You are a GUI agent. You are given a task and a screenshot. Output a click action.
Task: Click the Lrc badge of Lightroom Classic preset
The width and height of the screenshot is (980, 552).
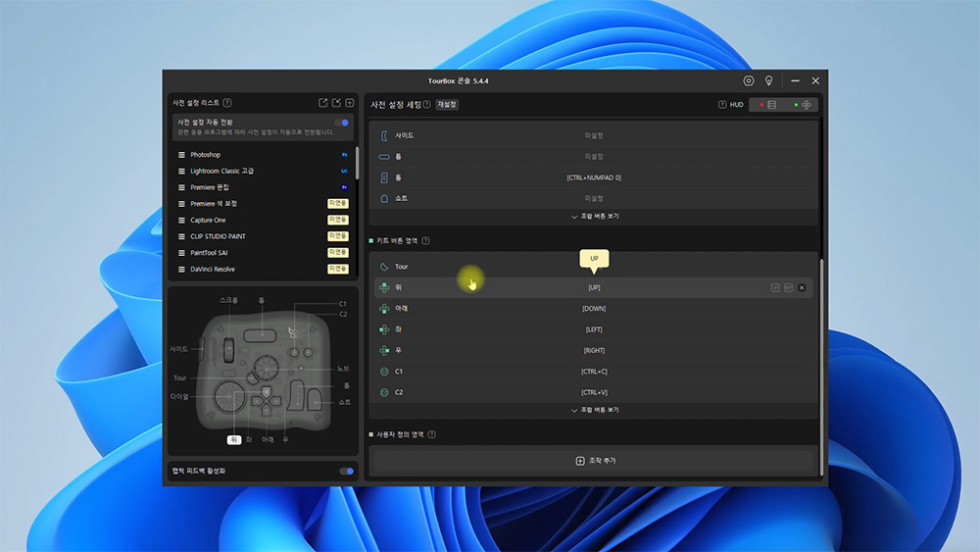pyautogui.click(x=344, y=171)
